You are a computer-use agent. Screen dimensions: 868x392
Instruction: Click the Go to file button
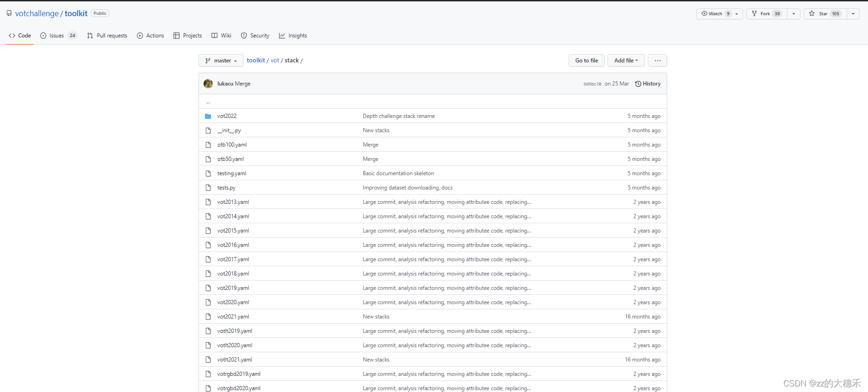click(x=587, y=61)
